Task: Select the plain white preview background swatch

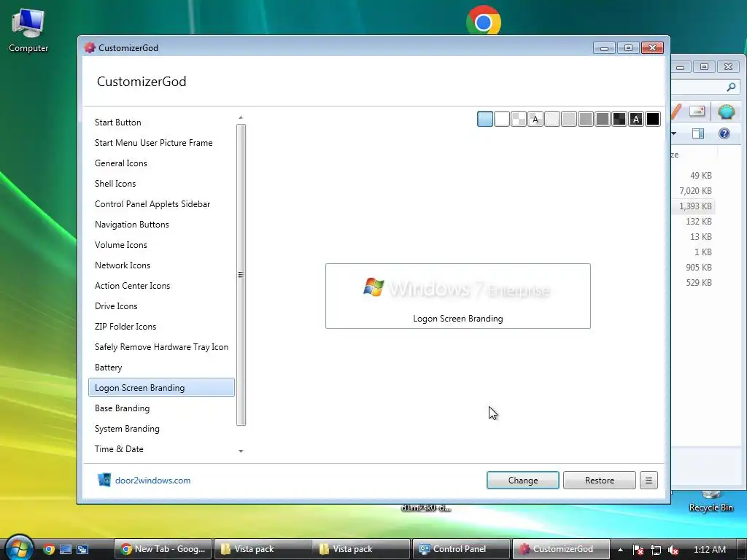Action: tap(502, 119)
